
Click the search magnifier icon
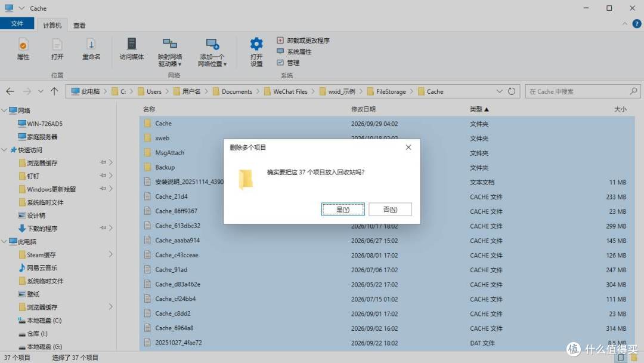coord(633,91)
